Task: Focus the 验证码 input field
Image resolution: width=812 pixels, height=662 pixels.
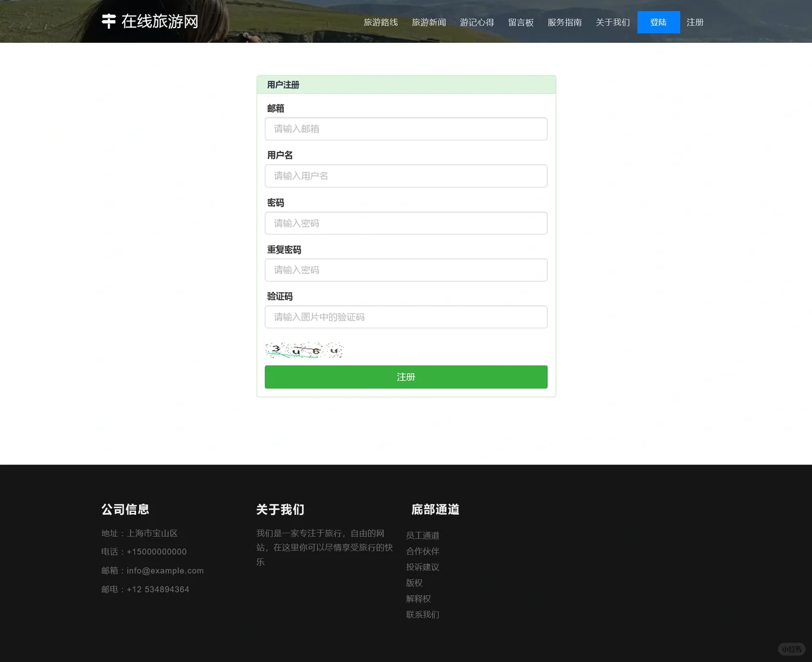Action: point(406,317)
